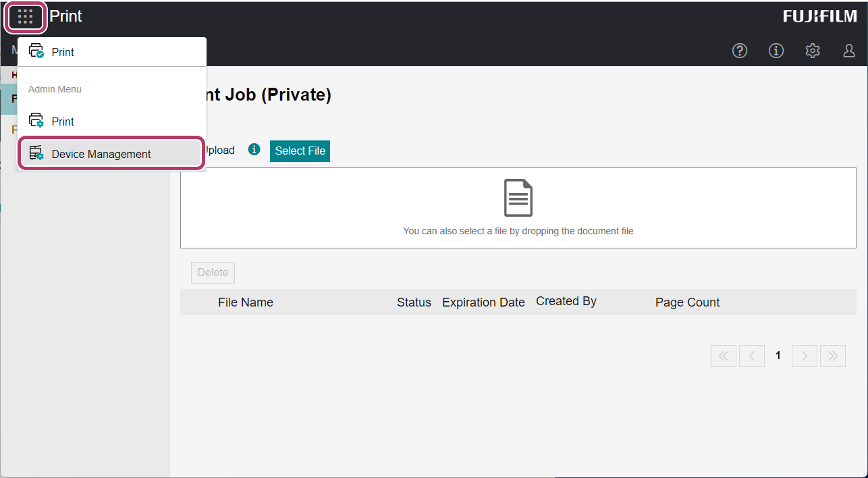Advance to the next page arrow
This screenshot has height=478, width=868.
click(x=805, y=356)
